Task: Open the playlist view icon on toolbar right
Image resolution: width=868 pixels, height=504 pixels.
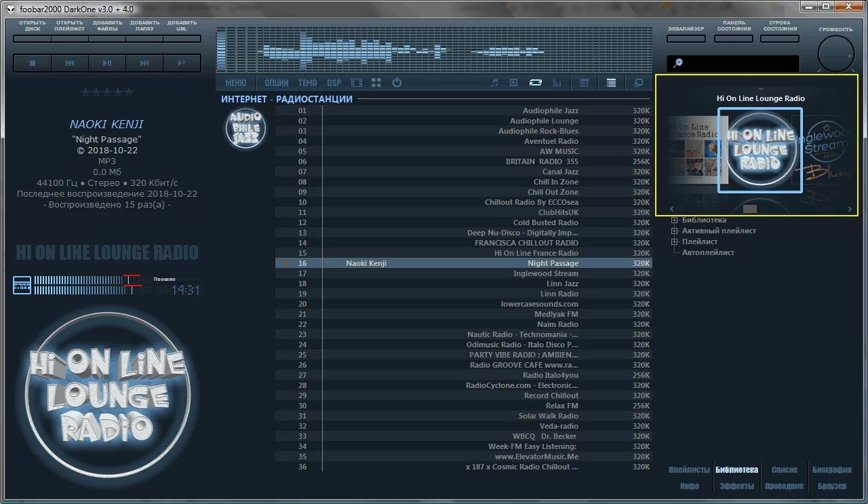Action: point(610,83)
